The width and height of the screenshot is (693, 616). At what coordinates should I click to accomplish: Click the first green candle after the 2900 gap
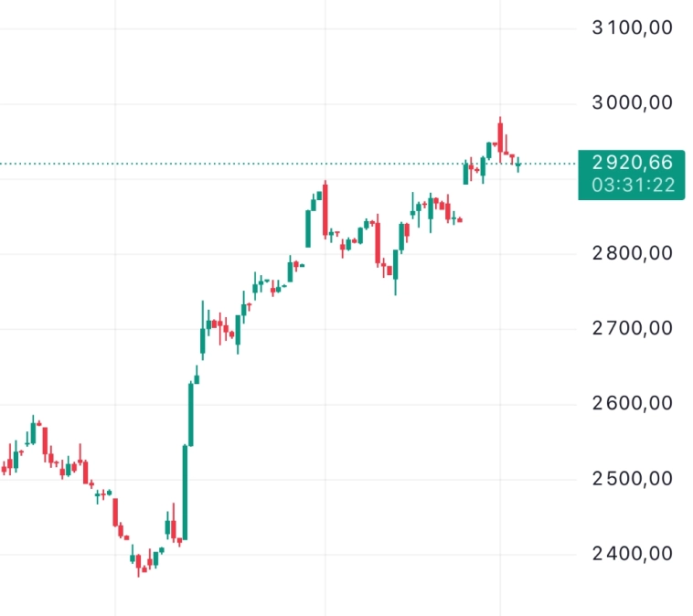click(x=465, y=172)
